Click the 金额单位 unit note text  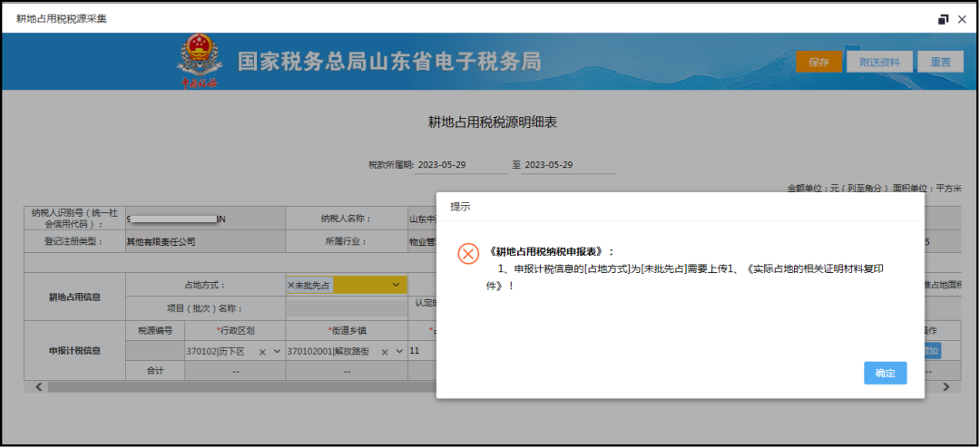[874, 188]
